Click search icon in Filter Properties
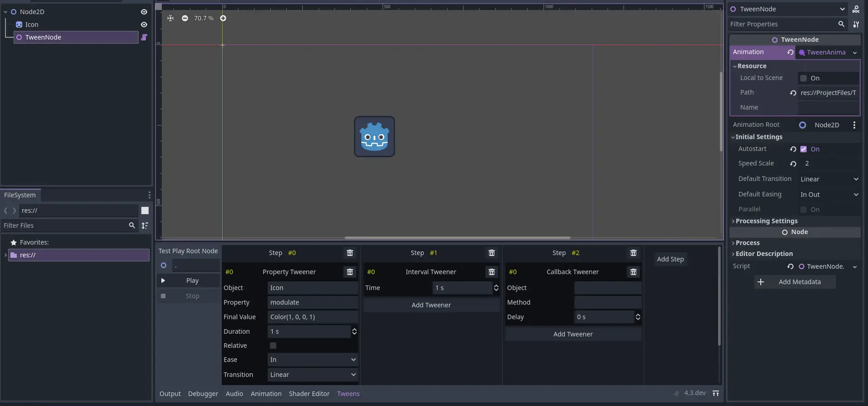The width and height of the screenshot is (868, 406). [841, 24]
